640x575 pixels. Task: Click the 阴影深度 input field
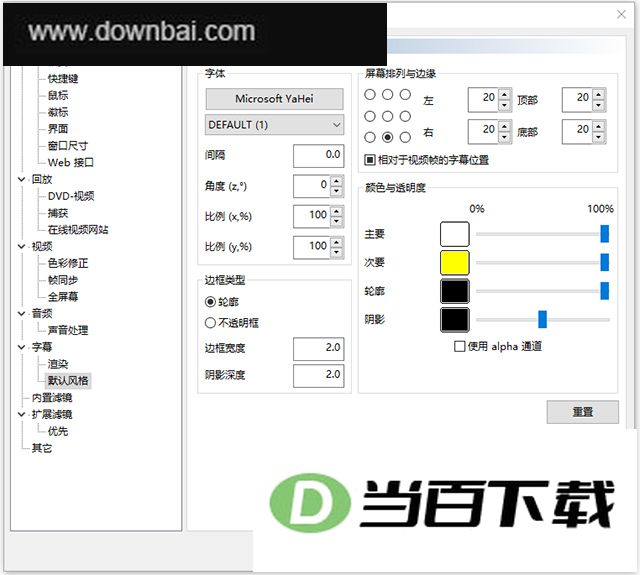click(318, 375)
